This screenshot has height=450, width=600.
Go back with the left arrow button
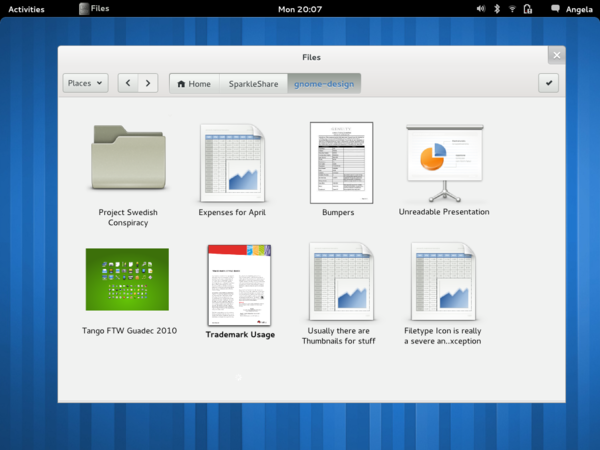pos(128,84)
